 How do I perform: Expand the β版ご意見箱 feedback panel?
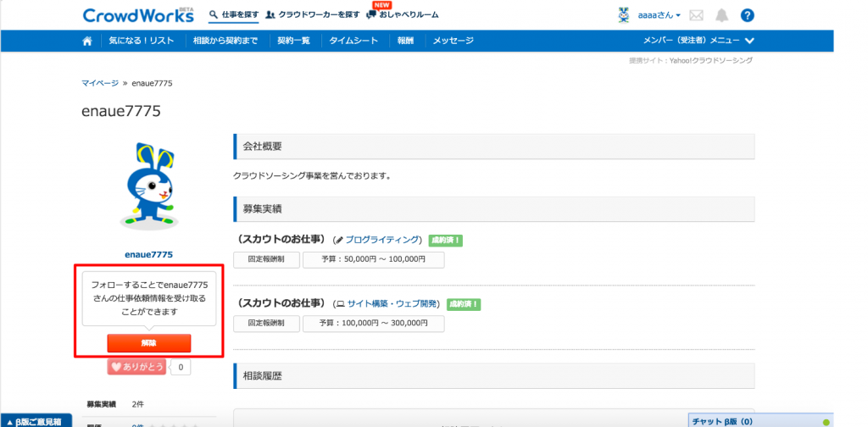click(x=35, y=421)
